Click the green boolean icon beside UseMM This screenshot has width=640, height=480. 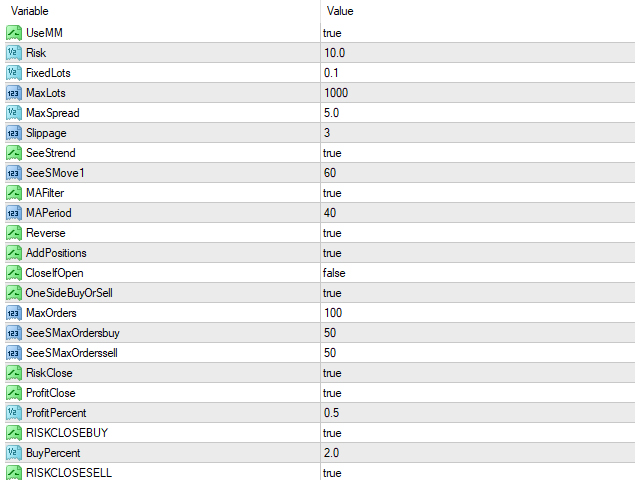(13, 33)
